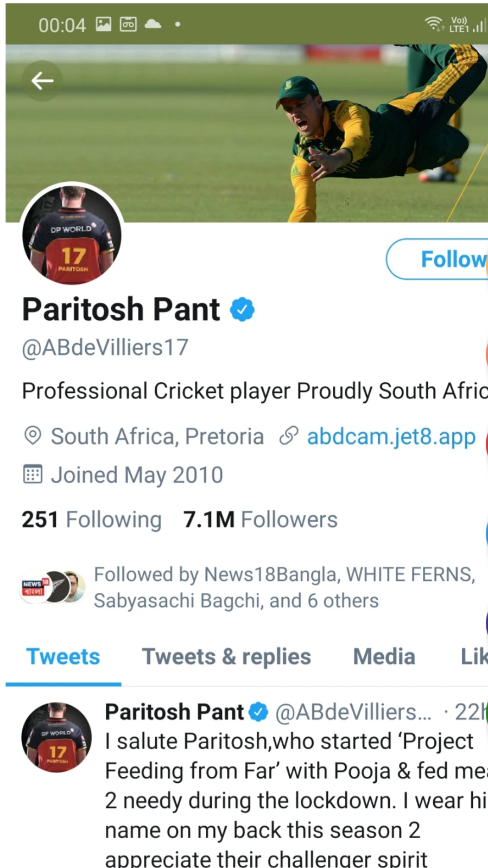
Task: View the 7.1M Followers list
Action: click(x=261, y=519)
